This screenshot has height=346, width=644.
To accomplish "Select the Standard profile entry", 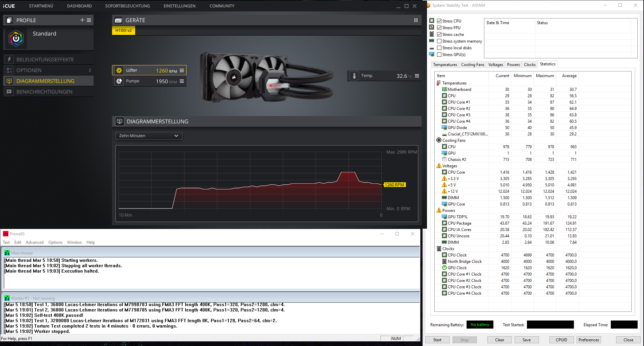I will point(48,39).
